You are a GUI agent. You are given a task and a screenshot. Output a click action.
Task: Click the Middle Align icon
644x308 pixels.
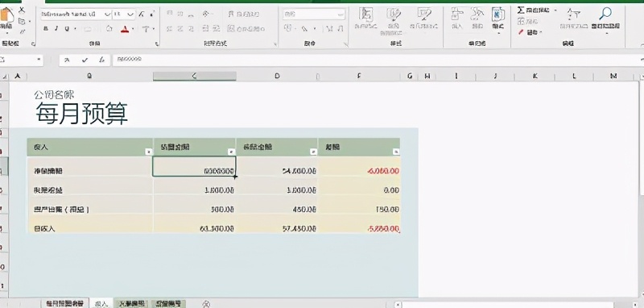coord(180,14)
